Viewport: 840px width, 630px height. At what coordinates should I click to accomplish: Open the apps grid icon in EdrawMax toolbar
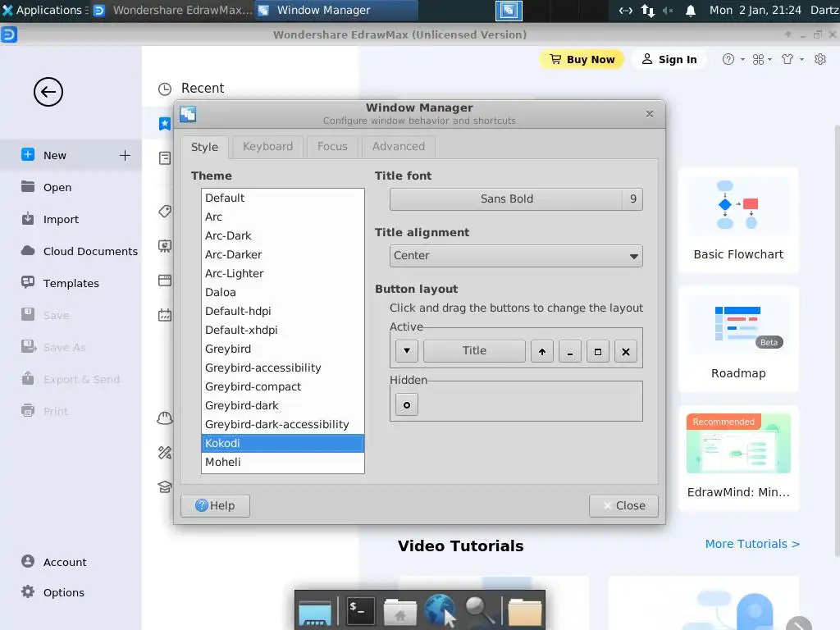coord(758,59)
